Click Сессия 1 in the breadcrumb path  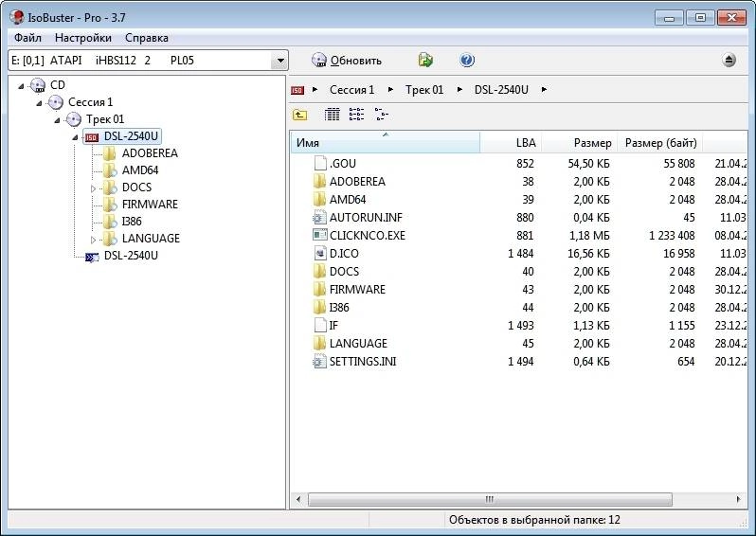[352, 90]
